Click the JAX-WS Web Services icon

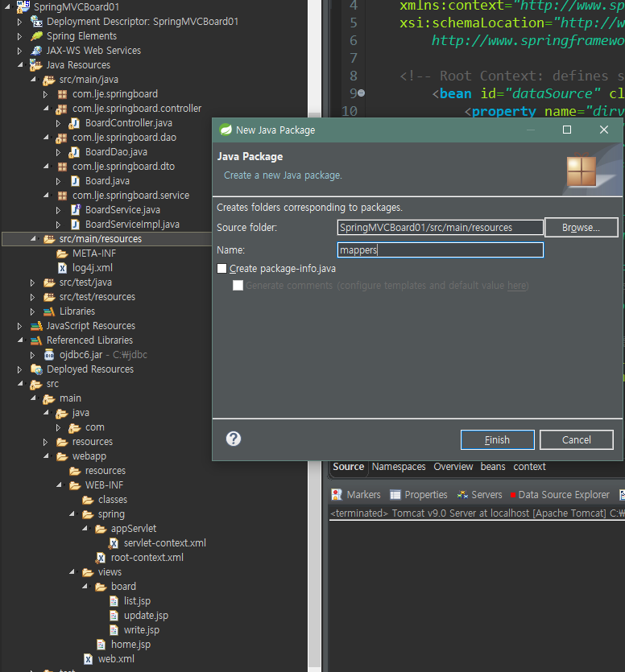[36, 51]
